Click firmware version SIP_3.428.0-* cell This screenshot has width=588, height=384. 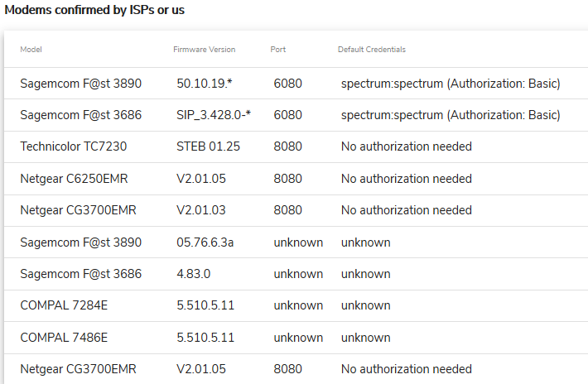[x=214, y=115]
